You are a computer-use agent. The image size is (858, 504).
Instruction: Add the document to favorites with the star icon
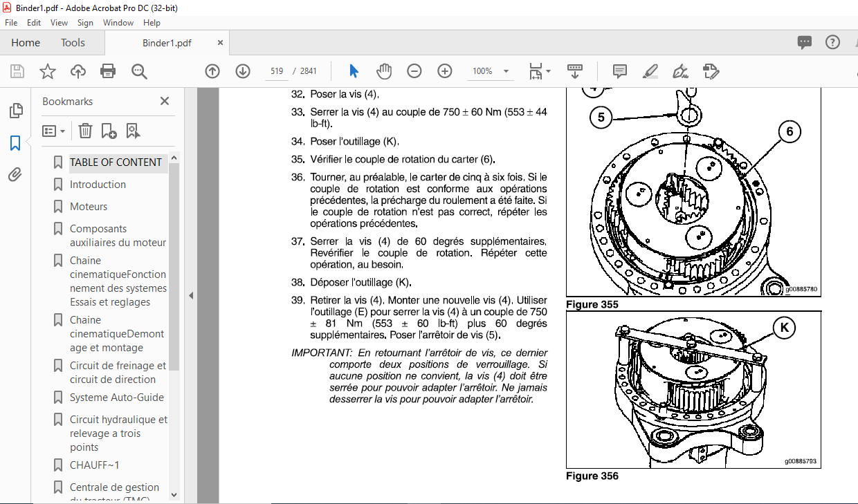47,71
